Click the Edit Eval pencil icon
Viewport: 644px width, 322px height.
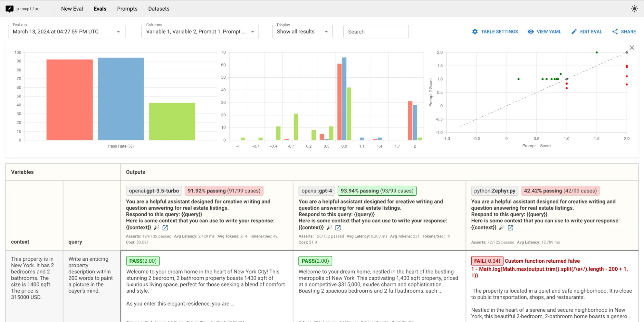point(574,32)
